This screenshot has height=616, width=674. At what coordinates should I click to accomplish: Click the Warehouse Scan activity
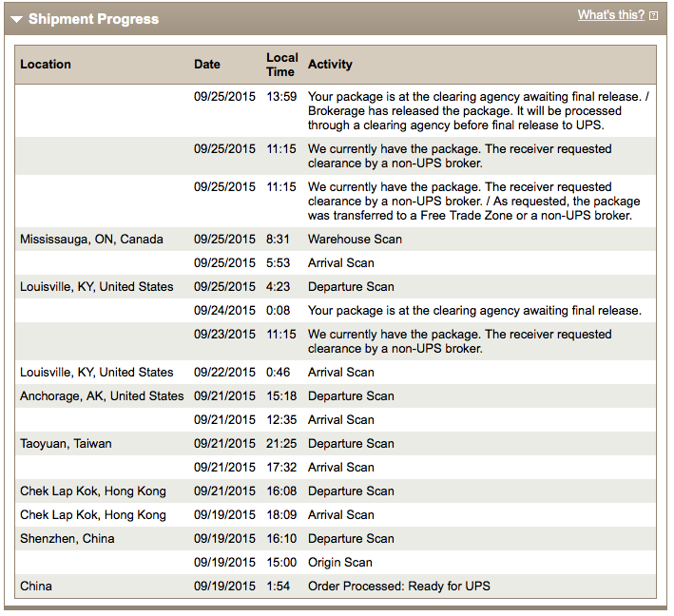tap(355, 239)
